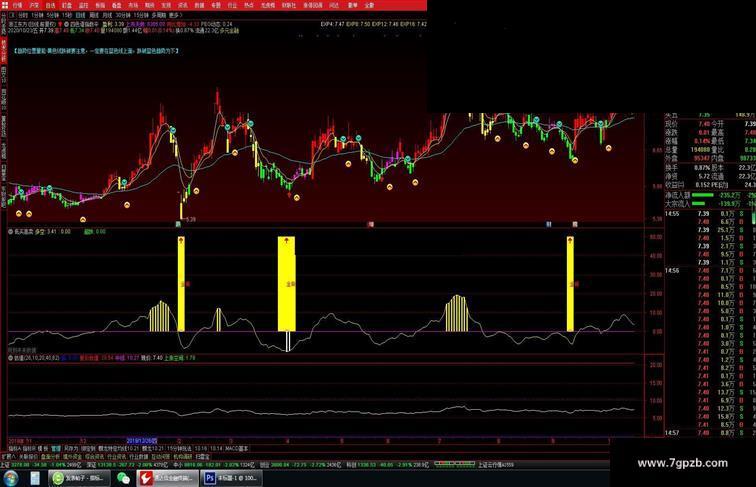756x487 pixels.
Task: Click the rightmost tall yellow signal bar
Action: point(570,284)
